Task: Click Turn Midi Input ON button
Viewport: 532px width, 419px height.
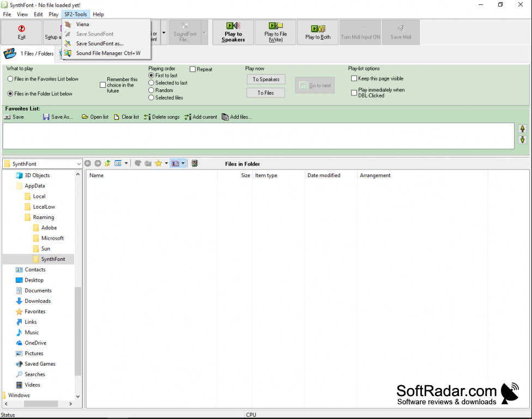Action: tap(360, 32)
